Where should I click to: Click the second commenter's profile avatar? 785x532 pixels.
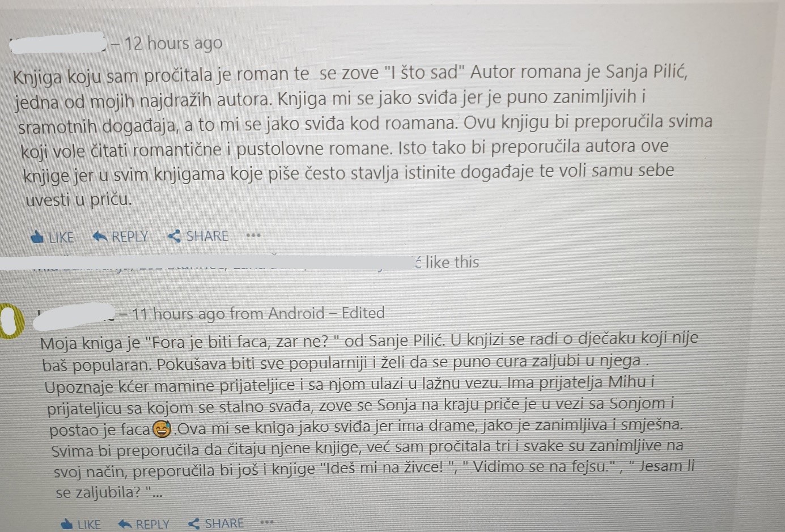11,321
